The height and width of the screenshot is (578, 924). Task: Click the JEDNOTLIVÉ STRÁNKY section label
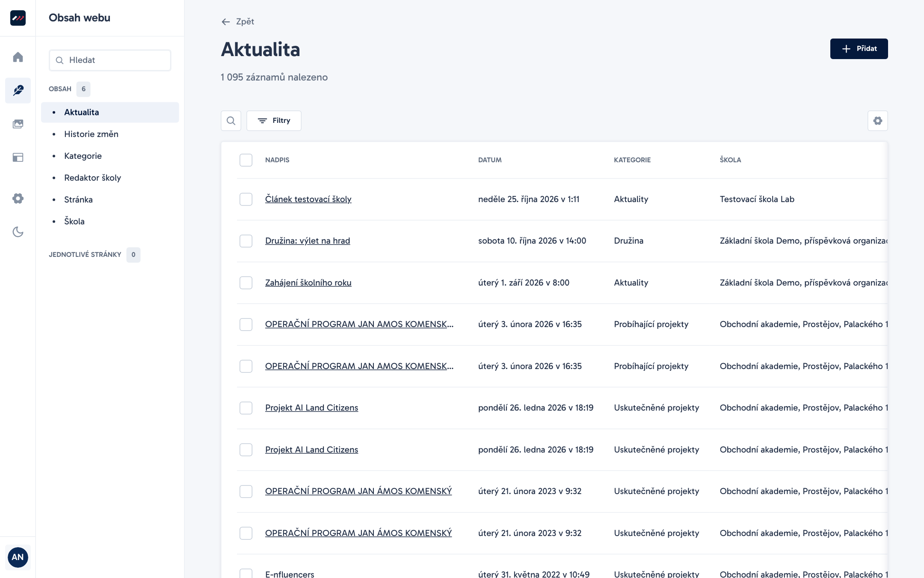coord(85,255)
